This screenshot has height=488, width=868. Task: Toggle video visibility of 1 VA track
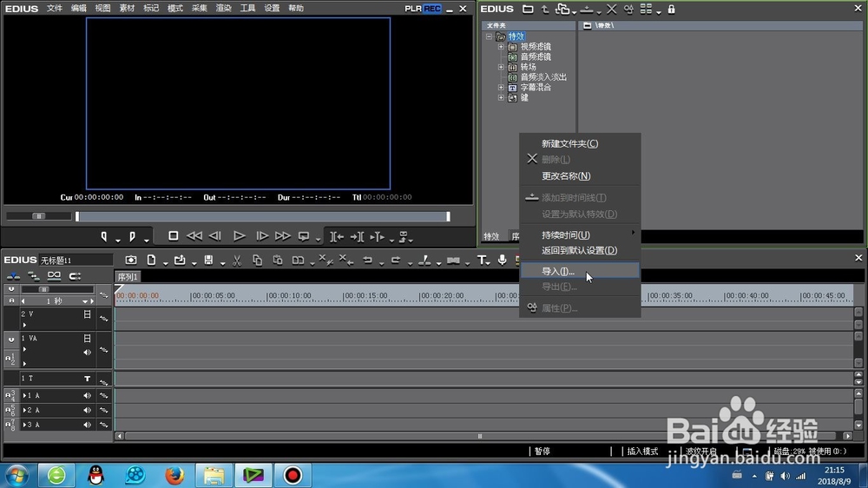87,338
